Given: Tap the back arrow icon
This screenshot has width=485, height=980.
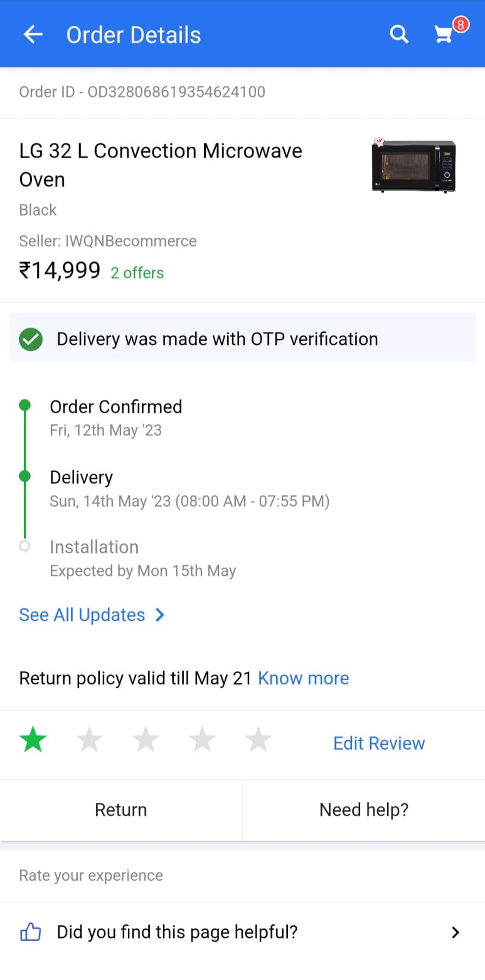Looking at the screenshot, I should tap(33, 34).
